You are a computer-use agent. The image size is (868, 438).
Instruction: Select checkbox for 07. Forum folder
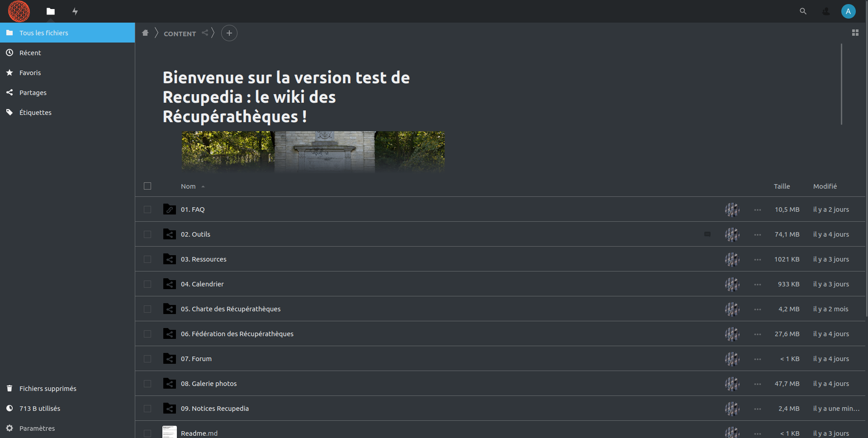(147, 359)
